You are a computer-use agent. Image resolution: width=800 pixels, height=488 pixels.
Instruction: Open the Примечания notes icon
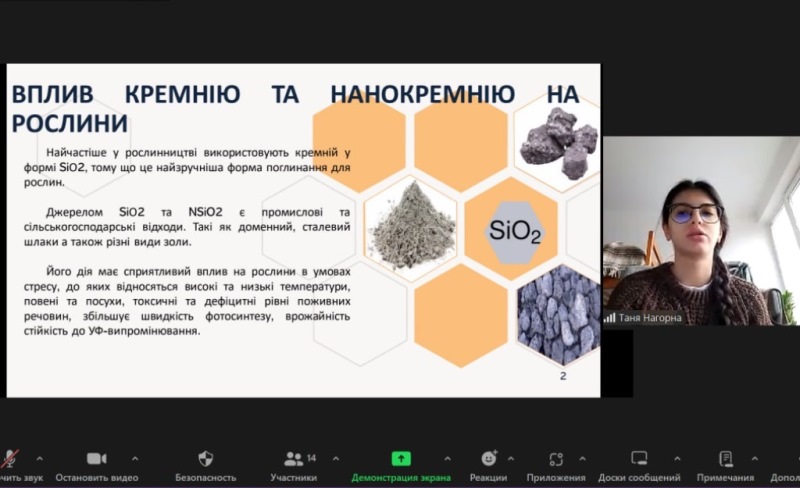coord(726,458)
